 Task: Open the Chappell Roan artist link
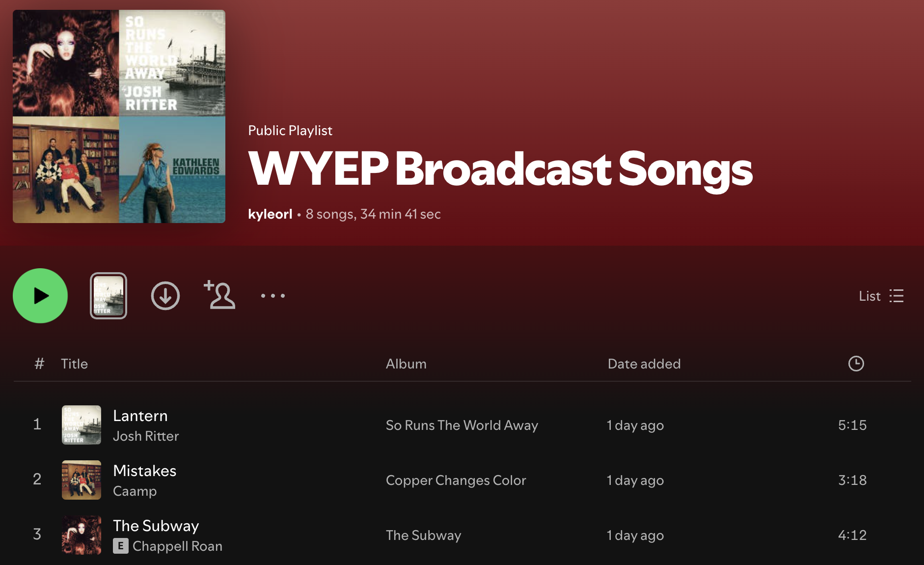(178, 546)
